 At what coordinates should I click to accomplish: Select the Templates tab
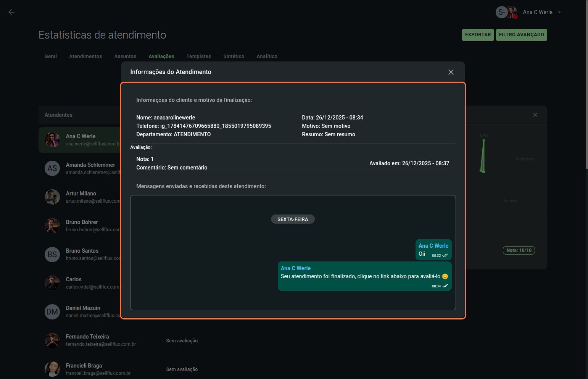pyautogui.click(x=198, y=56)
